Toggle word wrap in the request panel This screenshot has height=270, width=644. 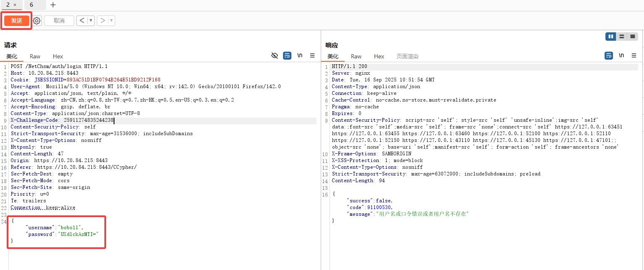click(287, 55)
